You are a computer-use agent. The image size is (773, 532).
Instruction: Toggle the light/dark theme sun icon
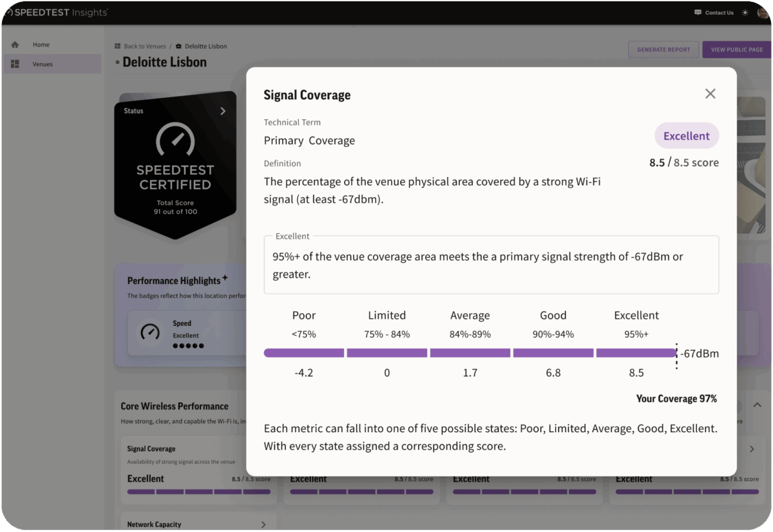745,13
